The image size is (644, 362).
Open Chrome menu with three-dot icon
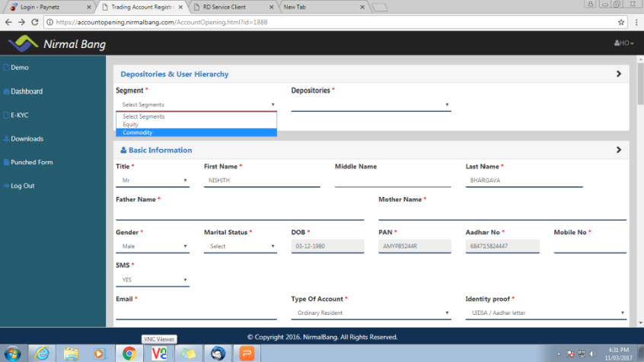[x=635, y=22]
